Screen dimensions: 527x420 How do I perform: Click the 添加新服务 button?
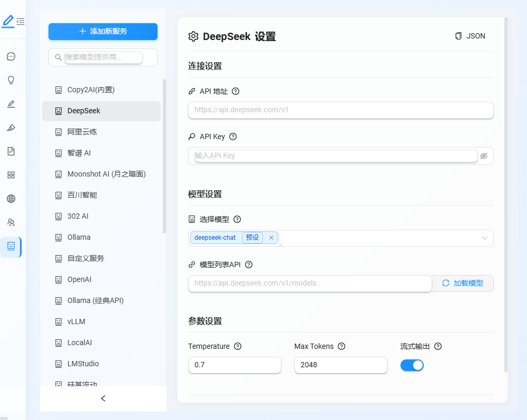[103, 32]
